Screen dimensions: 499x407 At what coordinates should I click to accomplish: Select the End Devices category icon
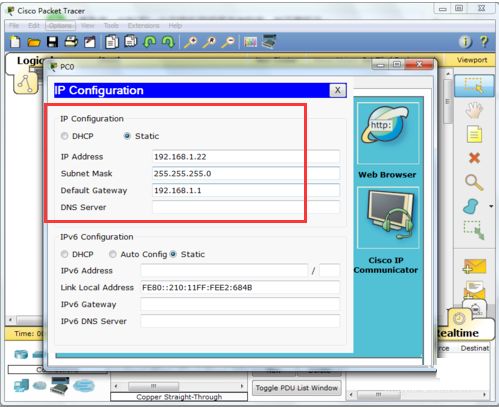pos(21,386)
